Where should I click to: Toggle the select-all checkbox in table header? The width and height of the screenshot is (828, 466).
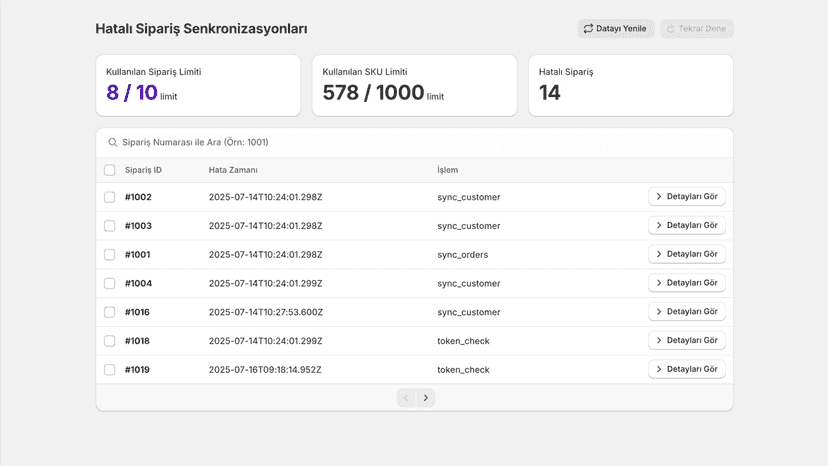click(x=109, y=170)
